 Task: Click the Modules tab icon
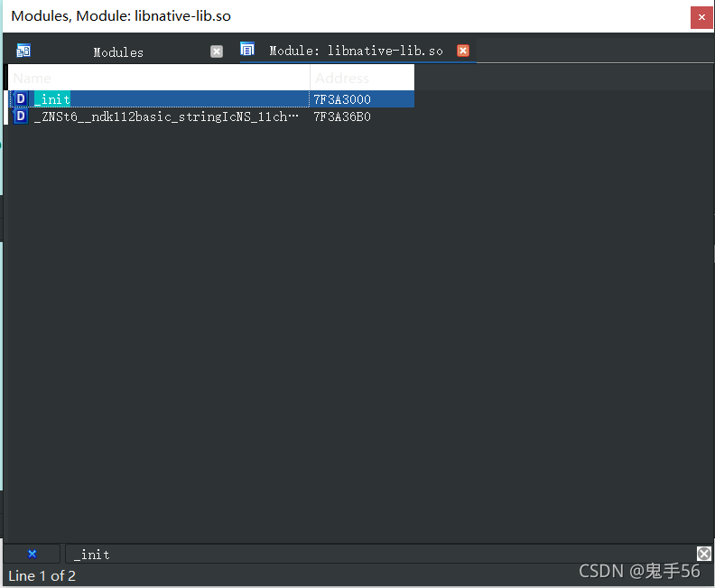pos(23,51)
